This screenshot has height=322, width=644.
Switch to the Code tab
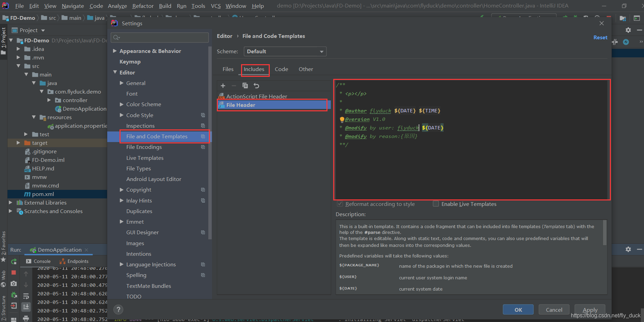pyautogui.click(x=281, y=69)
